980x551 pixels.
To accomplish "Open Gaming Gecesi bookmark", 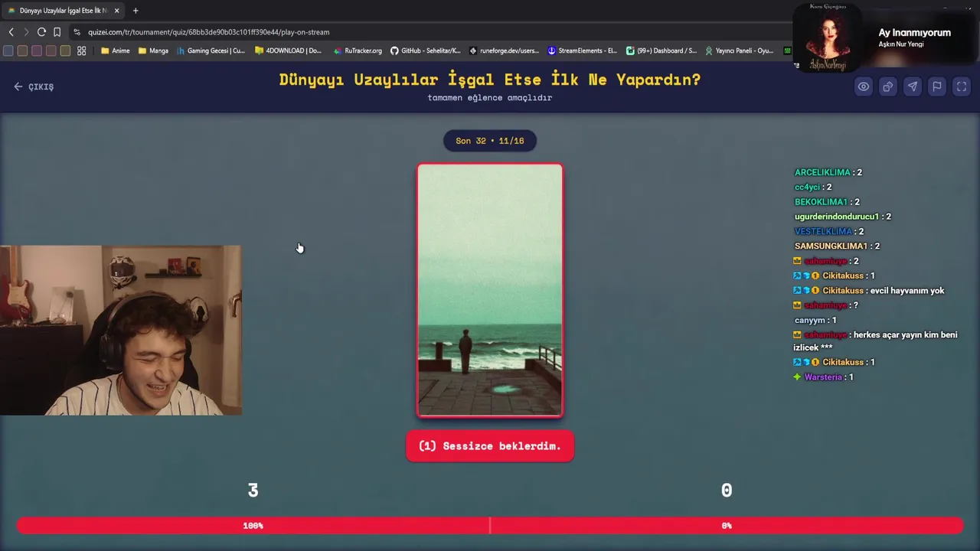I will (x=211, y=51).
